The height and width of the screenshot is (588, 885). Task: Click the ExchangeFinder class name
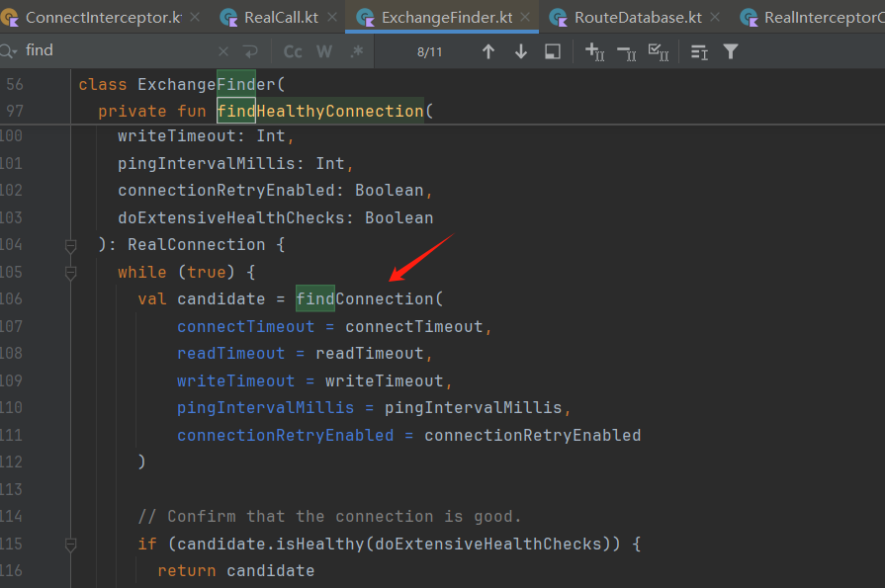coord(207,84)
